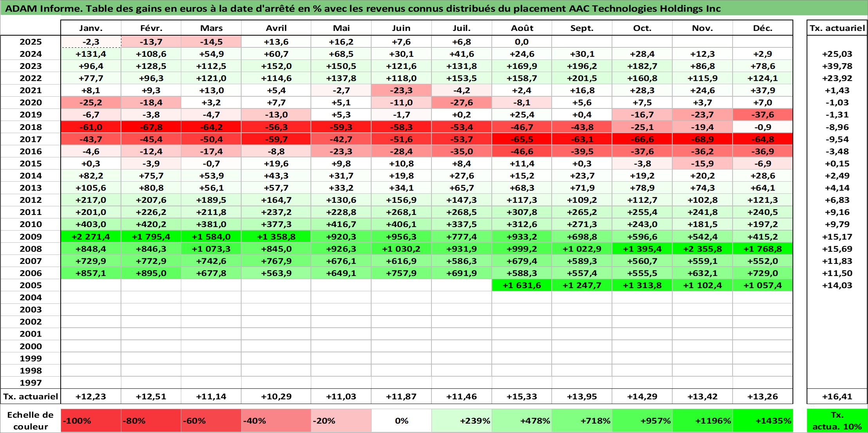Viewport: 868px width, 433px height.
Task: Select the cell with +1 057,4
Action: (763, 285)
